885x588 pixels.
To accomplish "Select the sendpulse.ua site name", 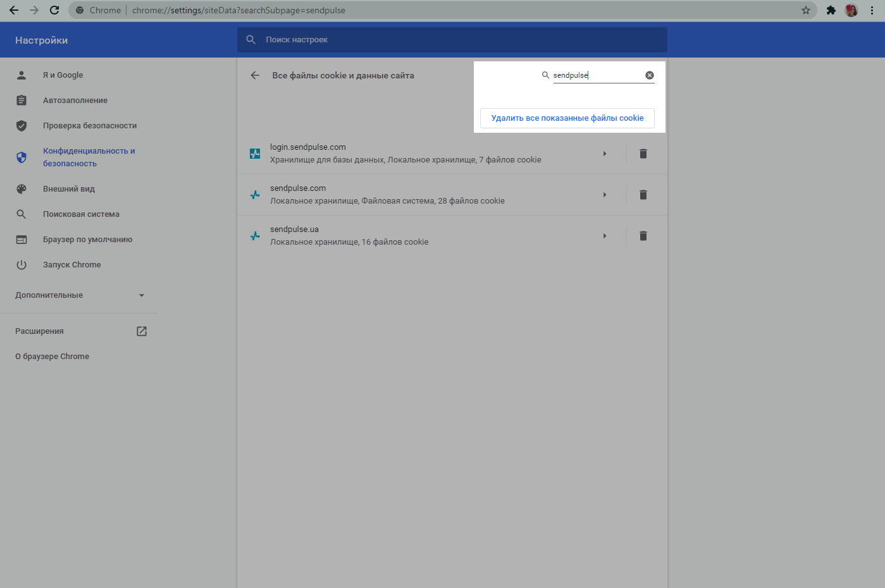I will 294,230.
